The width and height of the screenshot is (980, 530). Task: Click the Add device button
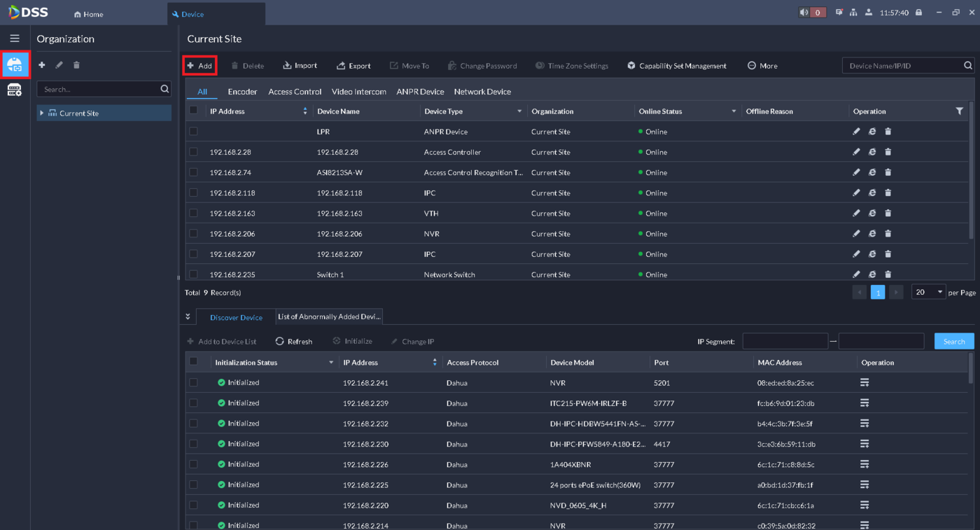pos(199,66)
